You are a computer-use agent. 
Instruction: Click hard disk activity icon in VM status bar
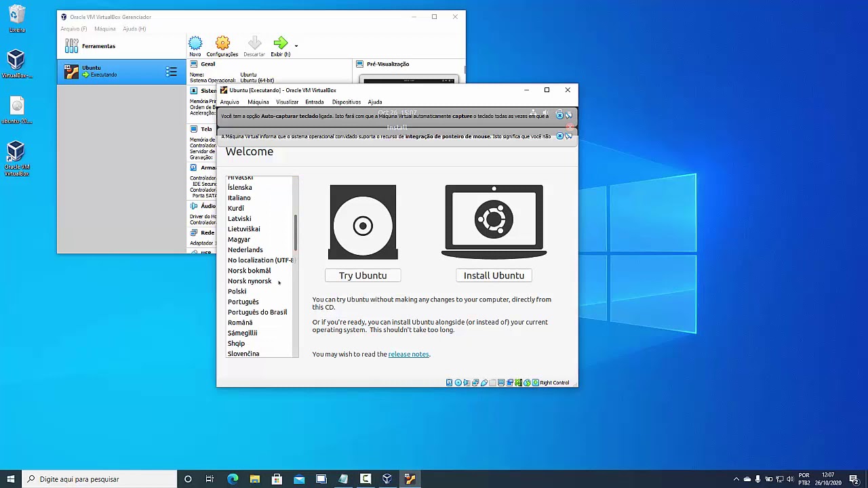click(449, 383)
